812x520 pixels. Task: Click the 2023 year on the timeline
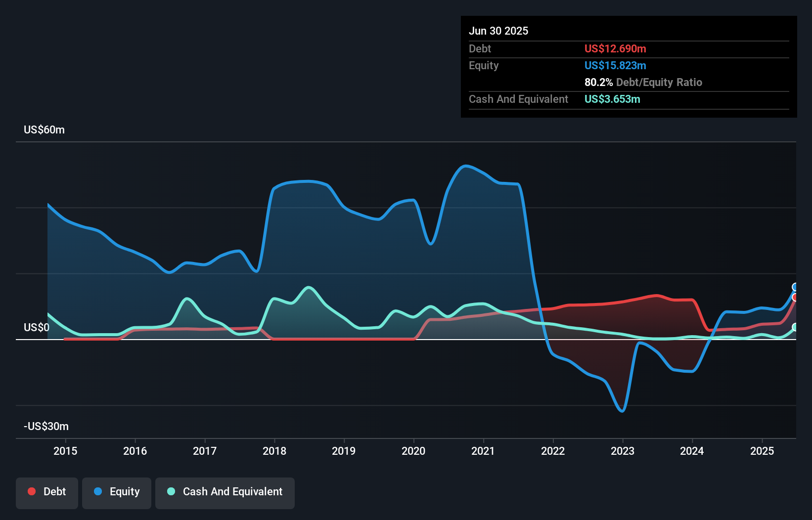coord(623,451)
